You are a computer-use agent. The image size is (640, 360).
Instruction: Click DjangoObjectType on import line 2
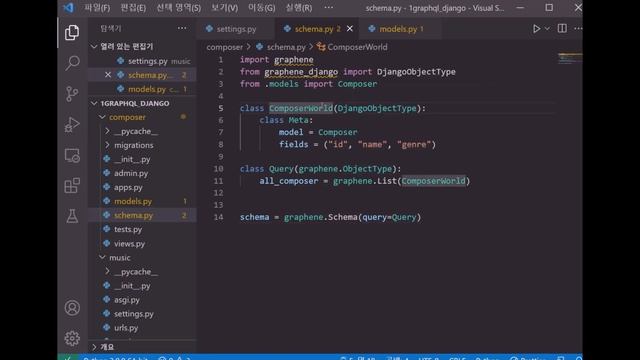coord(416,72)
